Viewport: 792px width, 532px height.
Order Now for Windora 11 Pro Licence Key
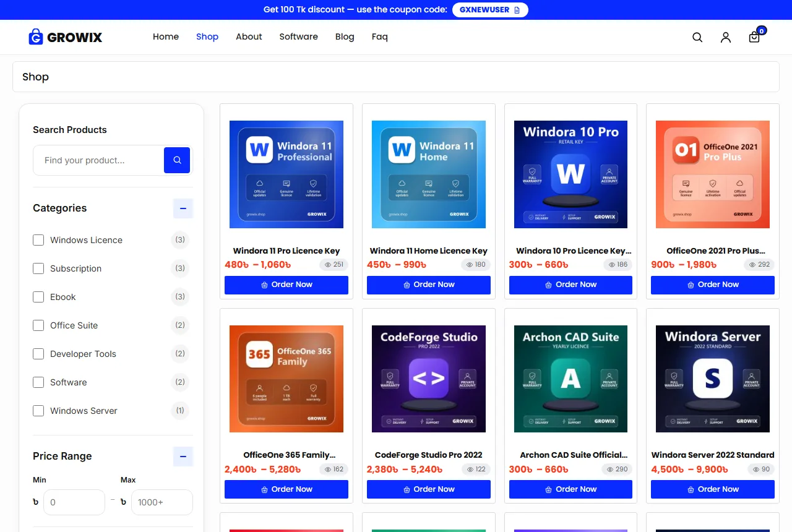coord(286,285)
